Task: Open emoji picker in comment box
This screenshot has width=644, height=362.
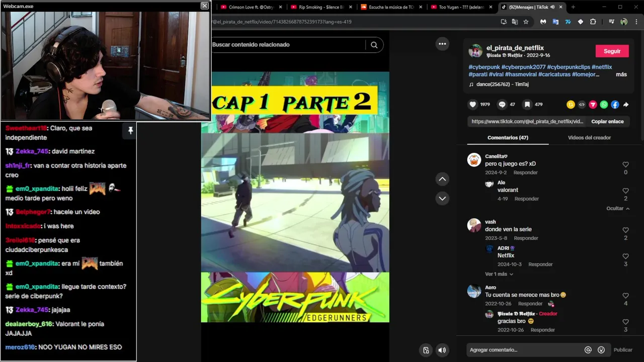Action: (x=601, y=350)
